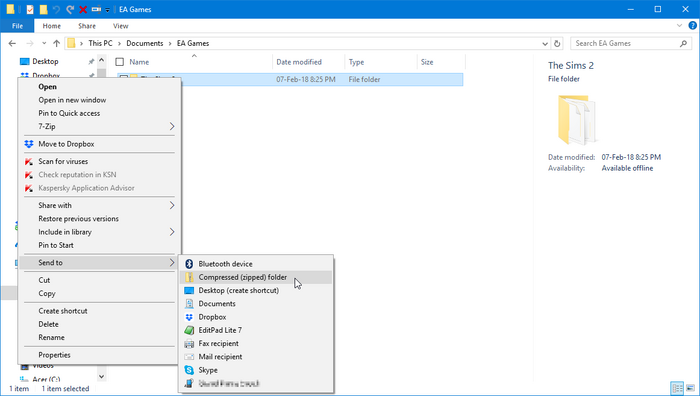
Task: Expand the ribbon with the chevron
Action: 679,26
